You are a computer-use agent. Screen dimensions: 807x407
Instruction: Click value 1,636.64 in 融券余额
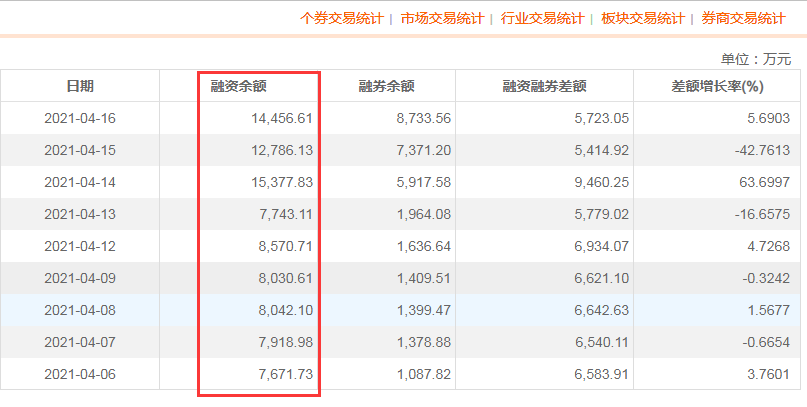coord(424,246)
